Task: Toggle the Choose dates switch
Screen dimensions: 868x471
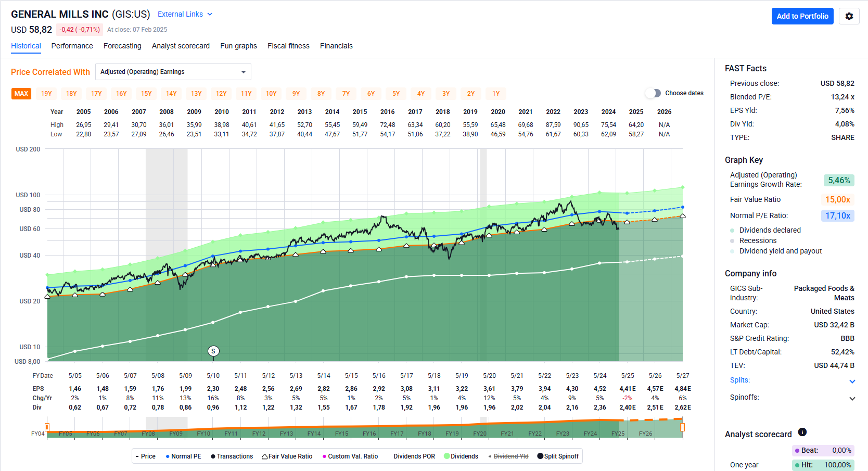Action: [x=653, y=93]
